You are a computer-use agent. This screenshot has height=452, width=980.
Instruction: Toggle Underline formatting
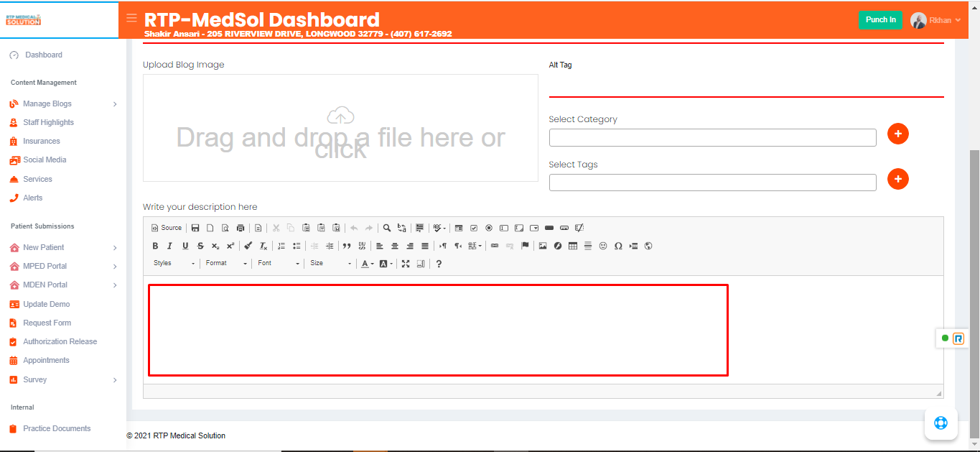point(185,246)
